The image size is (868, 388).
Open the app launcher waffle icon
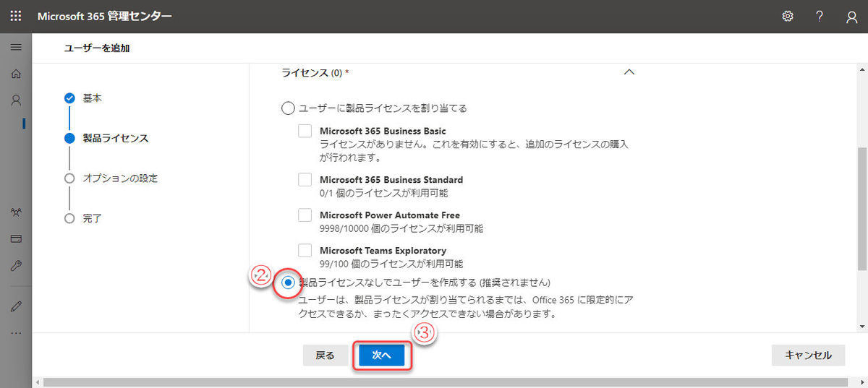coord(16,16)
